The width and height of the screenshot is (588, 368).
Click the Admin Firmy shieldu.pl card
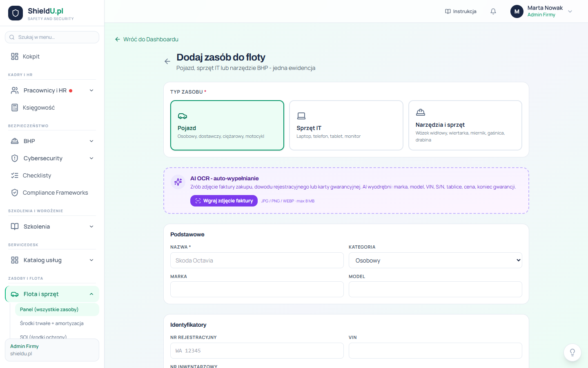tap(52, 350)
